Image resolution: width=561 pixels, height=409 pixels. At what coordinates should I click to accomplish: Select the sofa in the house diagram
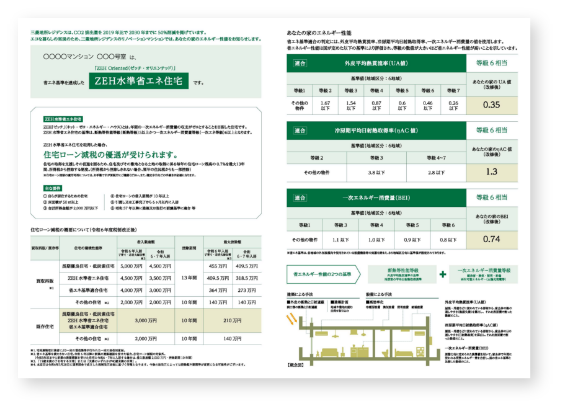tap(330, 353)
